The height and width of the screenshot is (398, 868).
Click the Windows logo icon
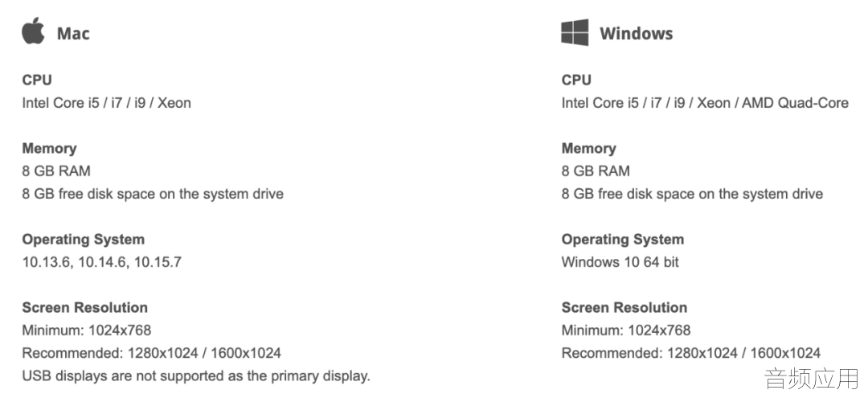point(575,32)
